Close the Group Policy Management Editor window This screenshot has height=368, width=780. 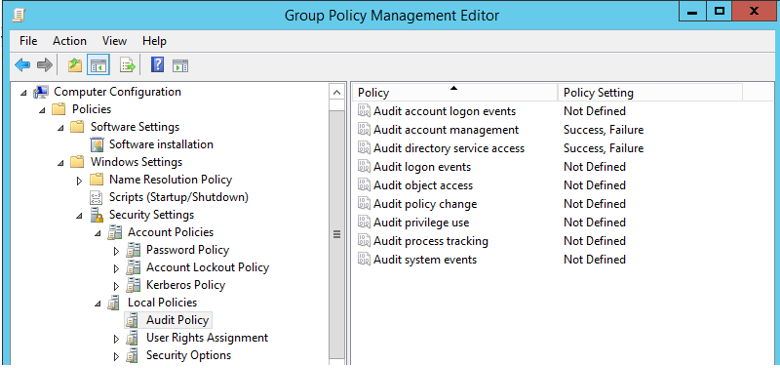click(x=754, y=11)
